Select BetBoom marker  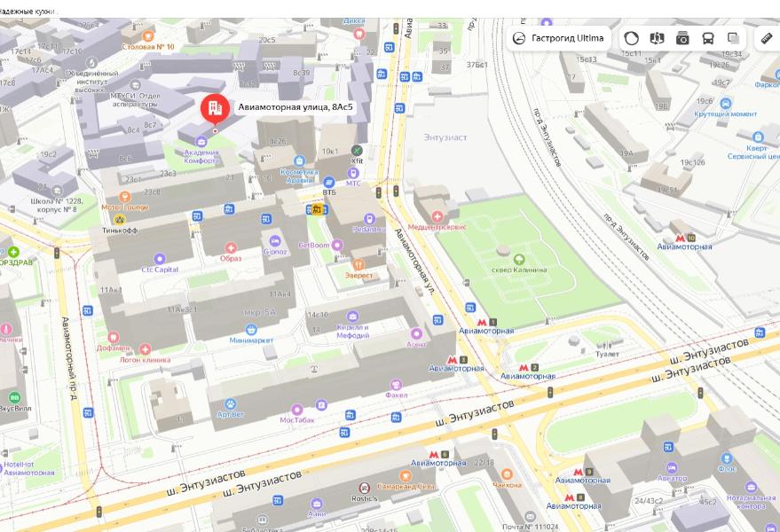point(337,245)
